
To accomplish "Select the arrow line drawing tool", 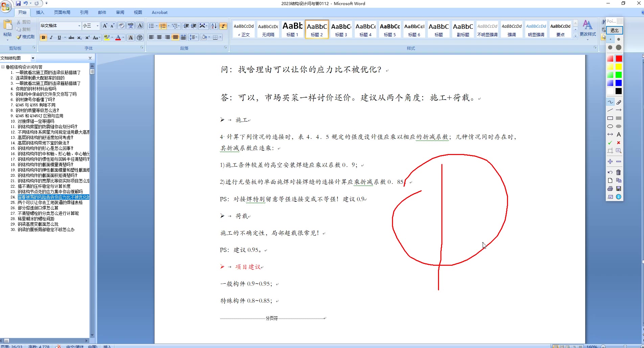I will tap(619, 110).
